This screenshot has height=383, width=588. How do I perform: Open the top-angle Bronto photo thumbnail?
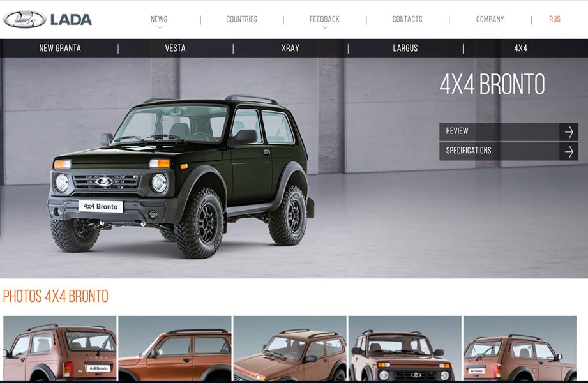pos(290,349)
